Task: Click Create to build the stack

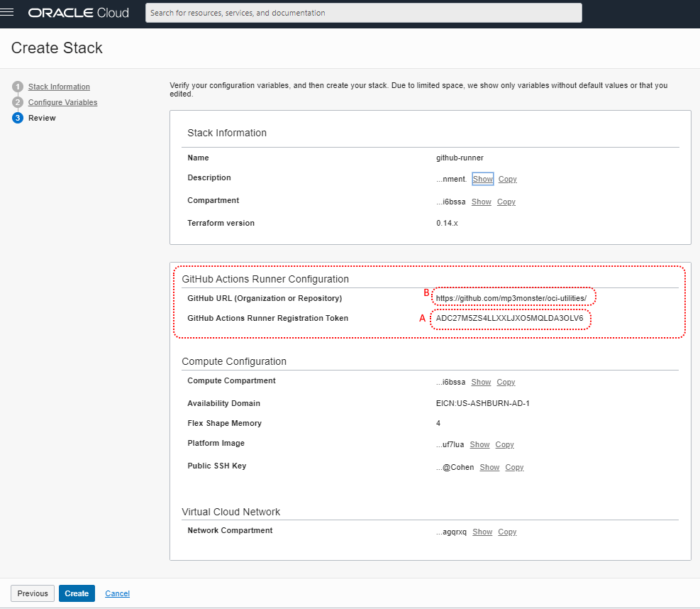Action: 77,593
